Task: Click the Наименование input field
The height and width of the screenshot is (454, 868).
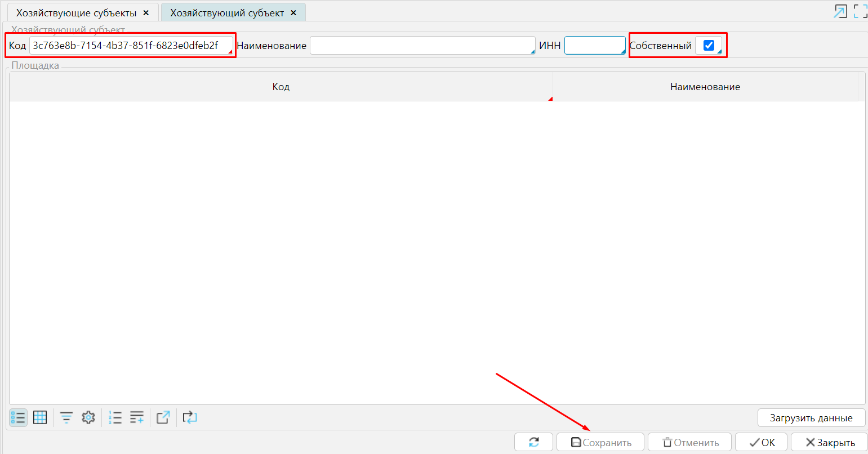Action: (422, 46)
